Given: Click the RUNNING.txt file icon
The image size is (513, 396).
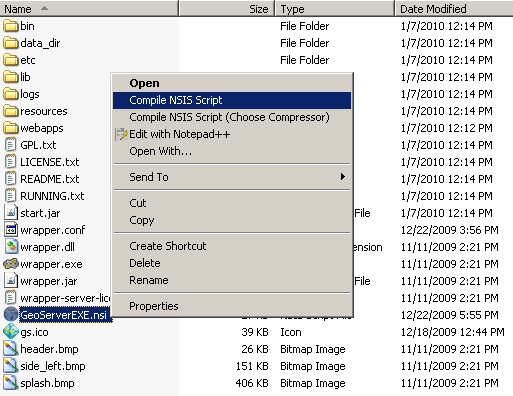Looking at the screenshot, I should [11, 196].
